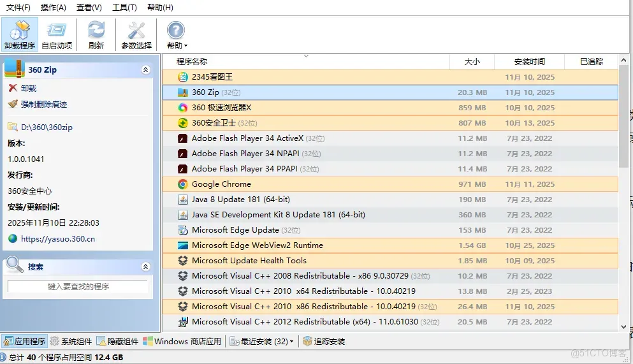Click the 360安全卫士 green icon
633x364 pixels.
coord(183,122)
